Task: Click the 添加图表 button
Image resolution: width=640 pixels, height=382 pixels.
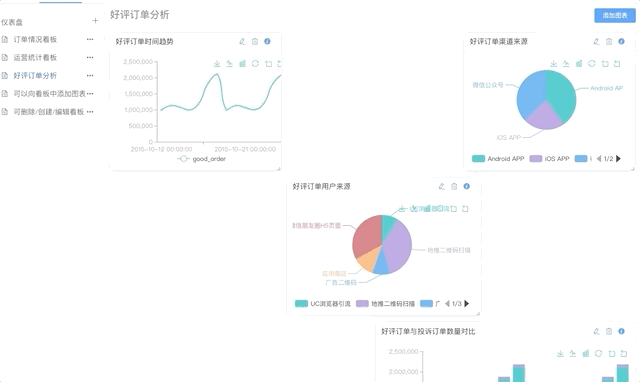Action: [x=615, y=16]
